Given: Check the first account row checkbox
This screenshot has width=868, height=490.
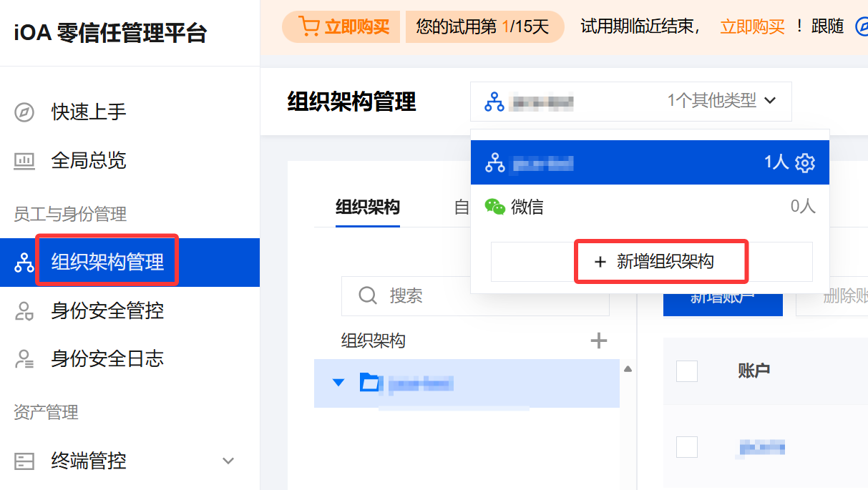Looking at the screenshot, I should [687, 447].
